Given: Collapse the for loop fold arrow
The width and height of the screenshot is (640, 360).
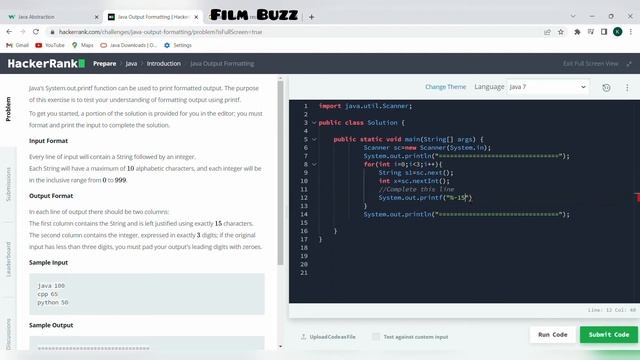Looking at the screenshot, I should pyautogui.click(x=314, y=164).
